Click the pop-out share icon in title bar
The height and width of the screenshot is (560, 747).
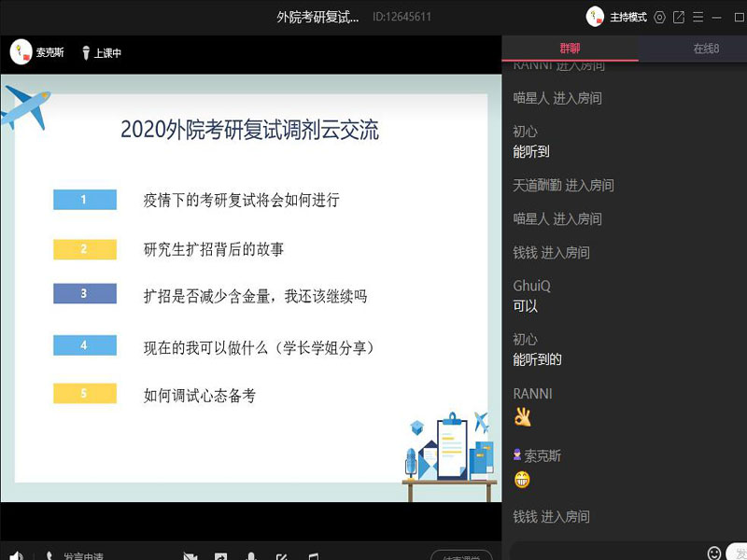coord(679,17)
